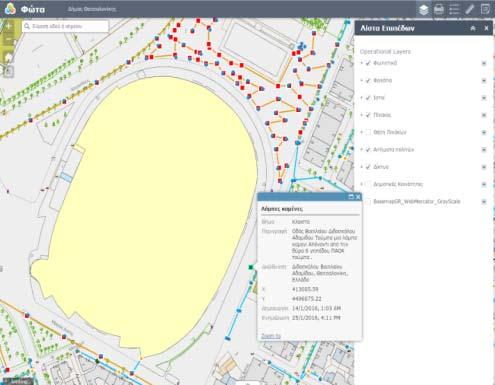495x385 pixels.
Task: Open the Layer List widget in header
Action: coord(423,9)
